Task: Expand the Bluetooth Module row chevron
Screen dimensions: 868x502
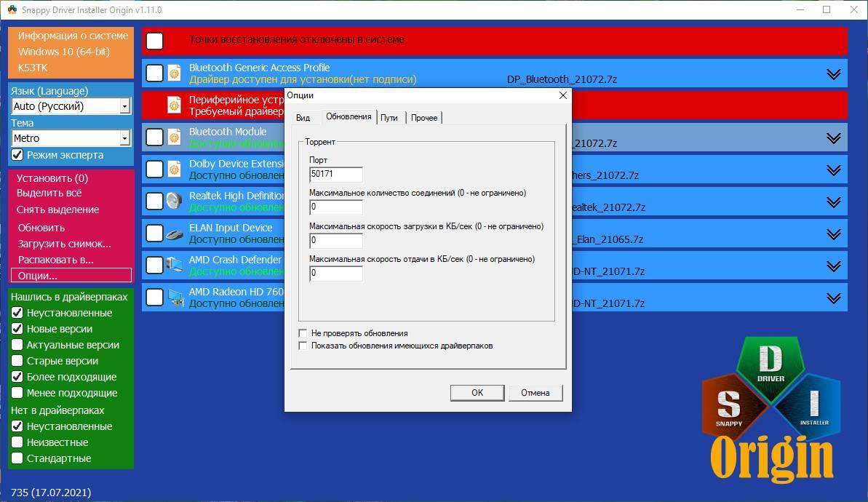Action: tap(834, 138)
